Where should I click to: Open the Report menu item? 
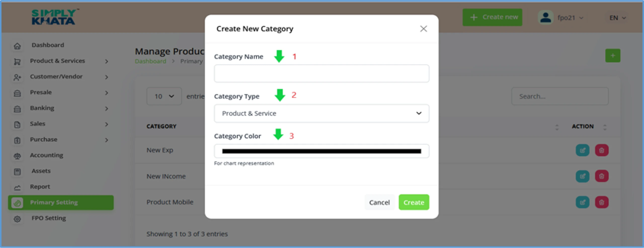[40, 187]
